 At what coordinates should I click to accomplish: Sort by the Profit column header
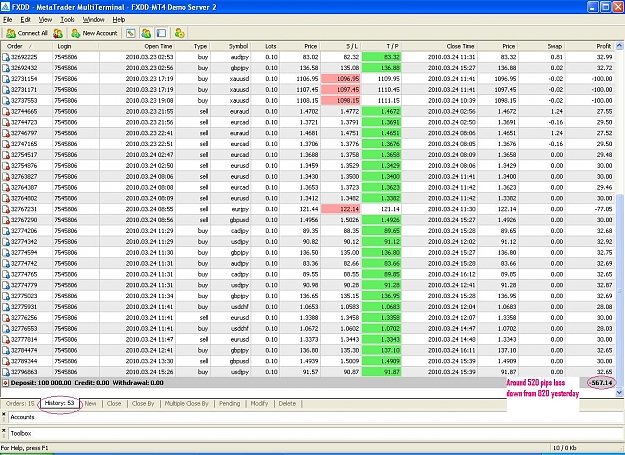pos(590,46)
